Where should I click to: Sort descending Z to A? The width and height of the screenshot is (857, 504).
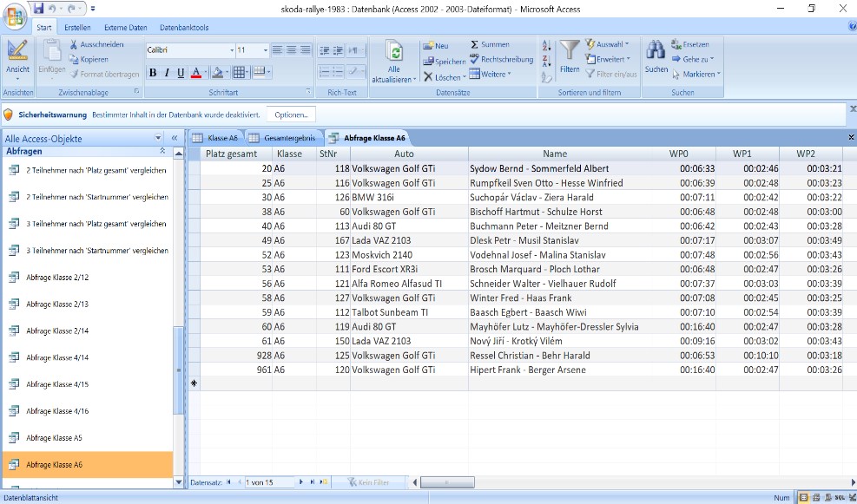pyautogui.click(x=546, y=61)
